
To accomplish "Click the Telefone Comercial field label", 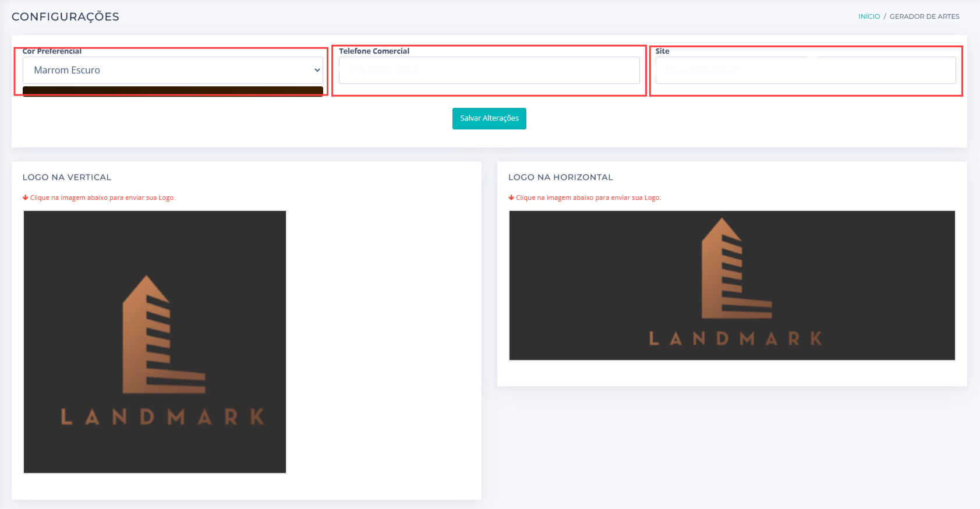I will coord(374,51).
